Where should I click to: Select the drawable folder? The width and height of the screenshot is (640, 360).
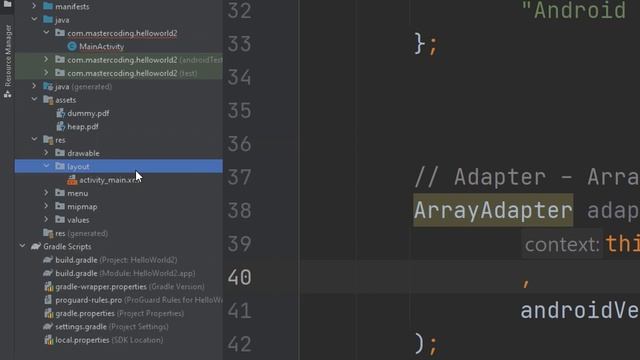tap(83, 153)
